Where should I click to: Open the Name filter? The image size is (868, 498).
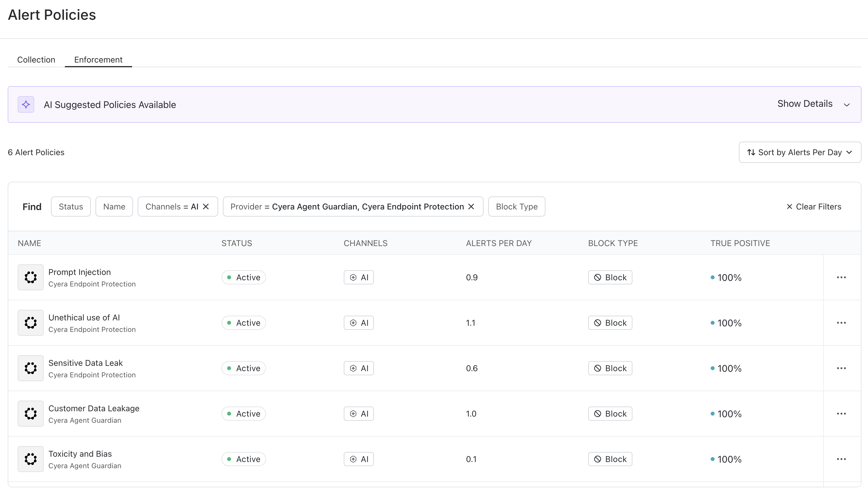pyautogui.click(x=114, y=207)
